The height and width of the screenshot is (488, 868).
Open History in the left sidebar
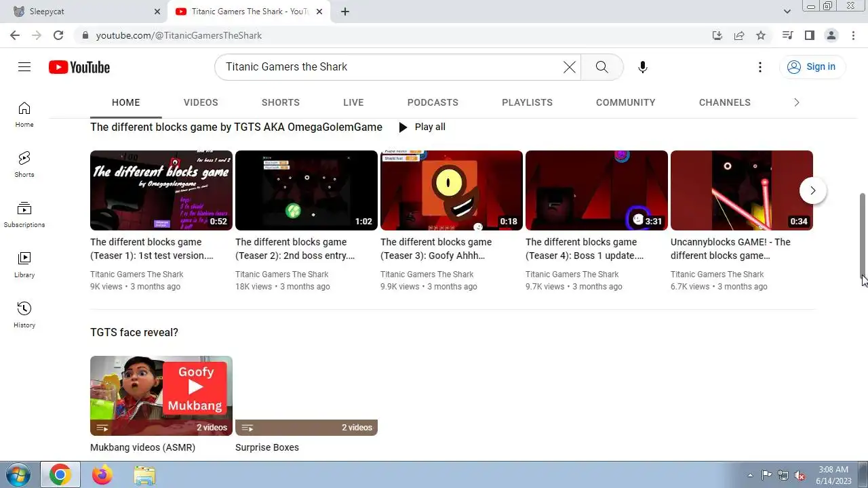click(24, 315)
